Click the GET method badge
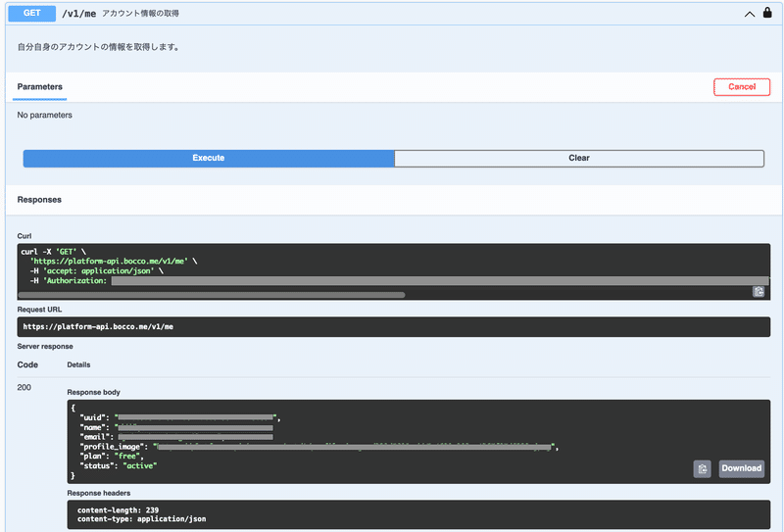The image size is (784, 532). 32,13
